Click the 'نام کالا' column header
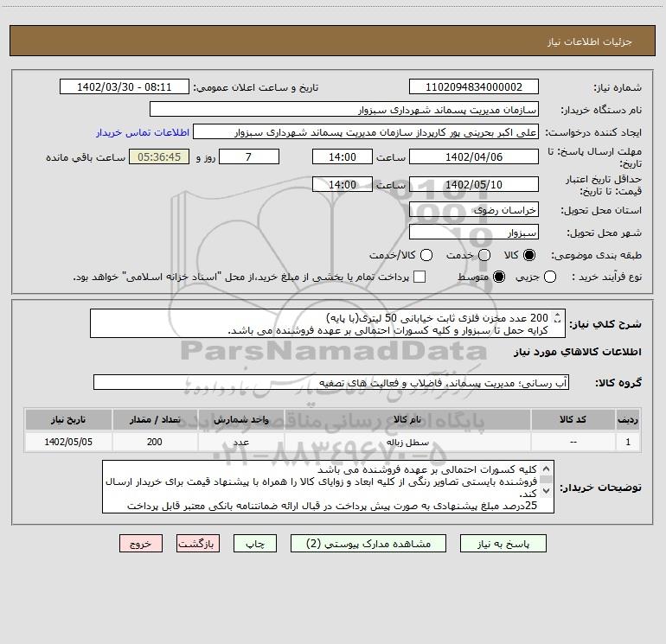The height and width of the screenshot is (644, 666). click(x=407, y=419)
